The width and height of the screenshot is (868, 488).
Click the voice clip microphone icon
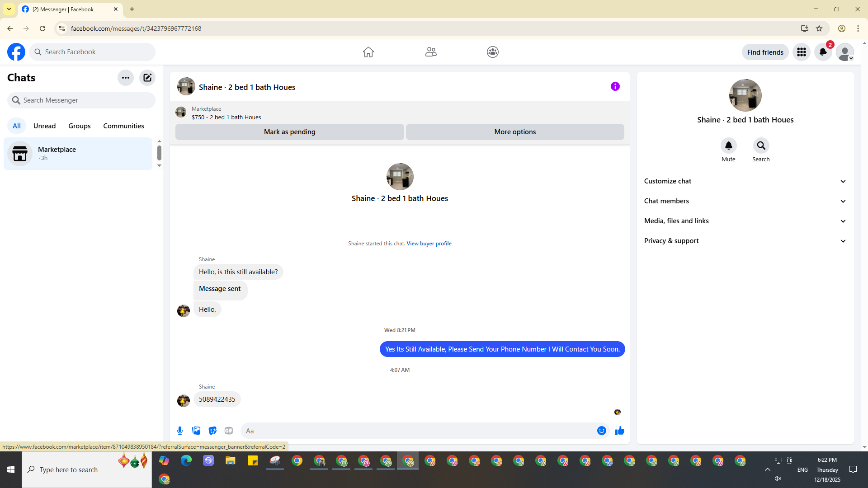coord(180,431)
